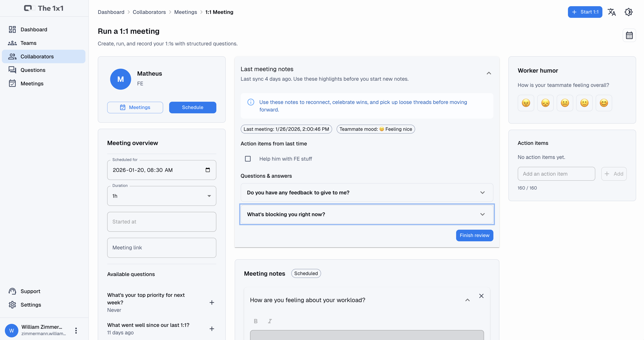Click the language translate icon

(611, 12)
